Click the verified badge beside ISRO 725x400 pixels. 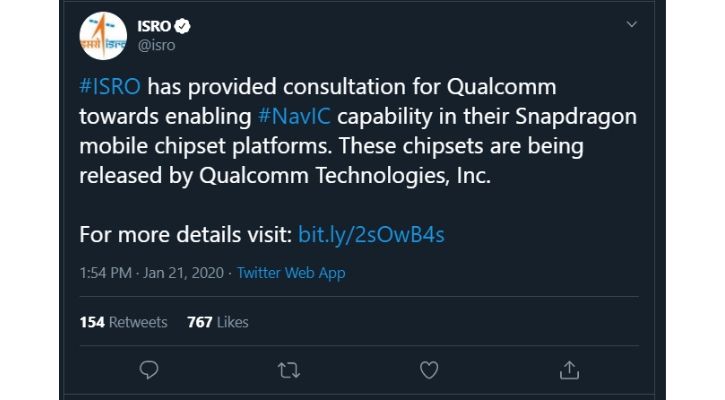(x=183, y=25)
